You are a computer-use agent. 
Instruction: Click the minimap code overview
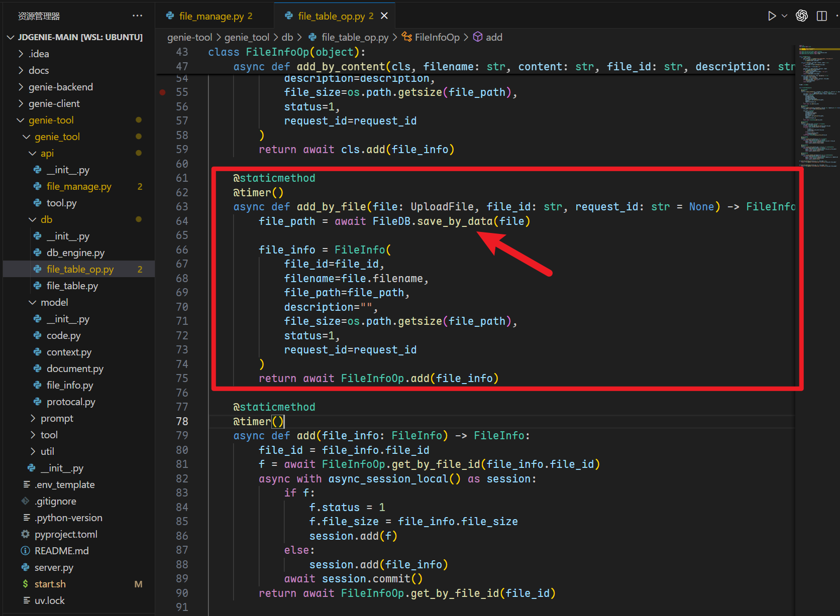(x=817, y=105)
